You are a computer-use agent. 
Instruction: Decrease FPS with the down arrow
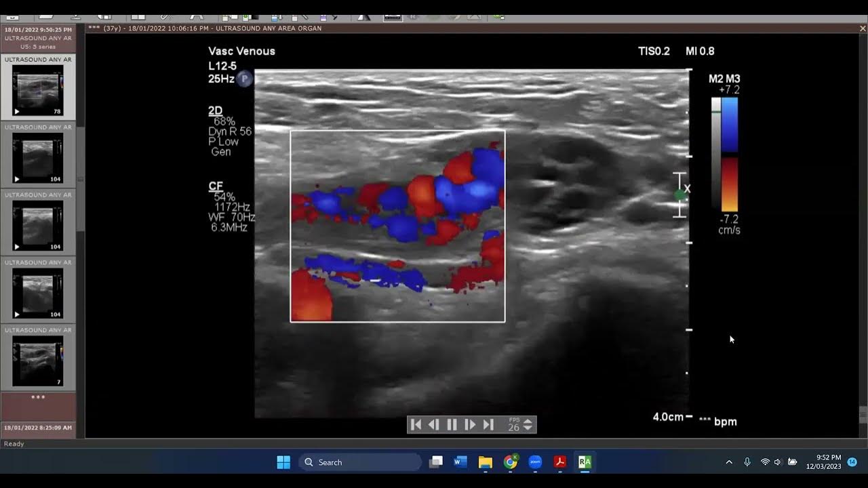[528, 429]
